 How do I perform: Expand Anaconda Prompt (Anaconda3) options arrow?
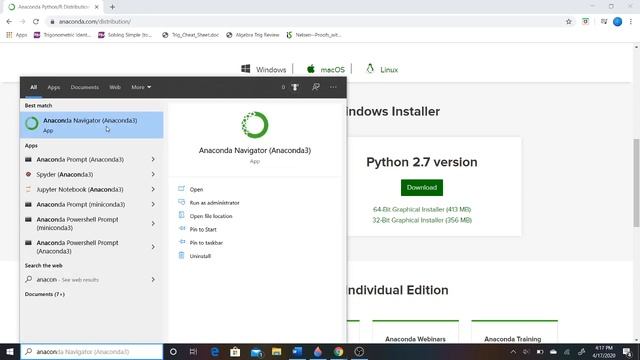coord(153,160)
